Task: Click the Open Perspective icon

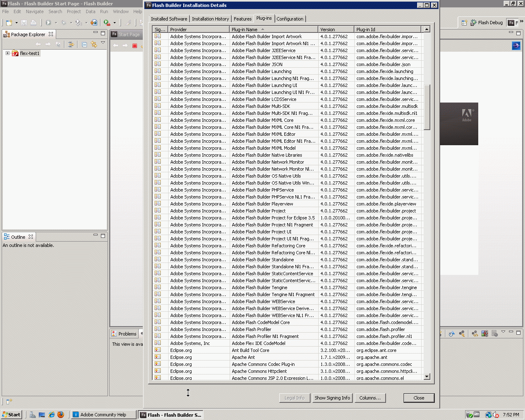Action: pos(464,23)
